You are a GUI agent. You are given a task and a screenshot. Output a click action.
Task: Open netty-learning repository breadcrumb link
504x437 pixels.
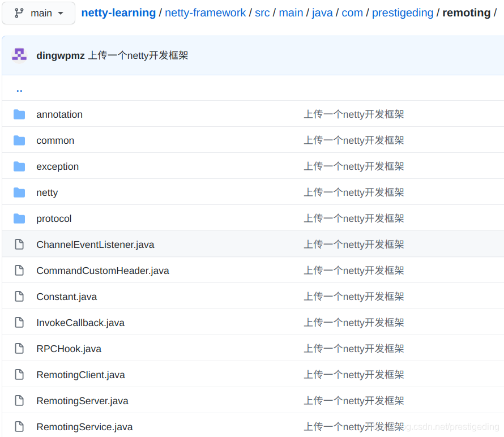118,12
